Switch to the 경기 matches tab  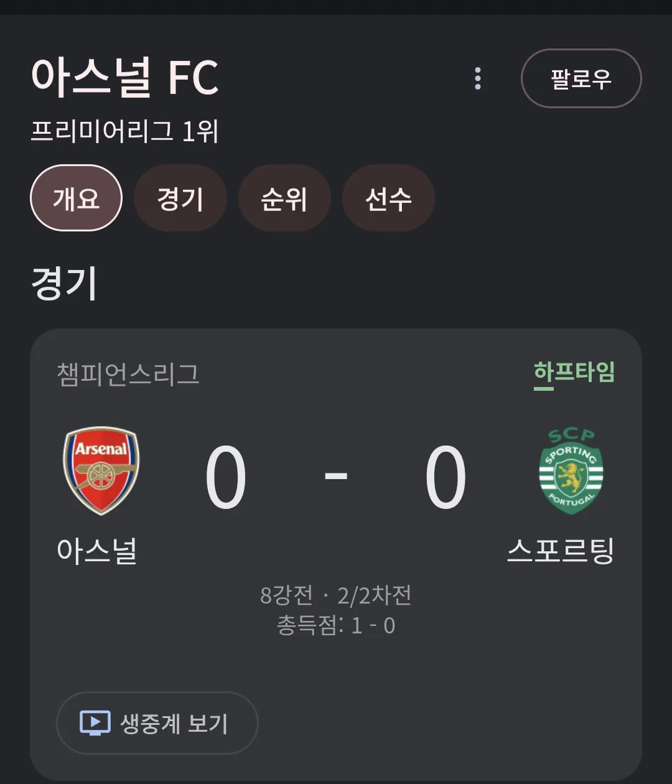(180, 198)
